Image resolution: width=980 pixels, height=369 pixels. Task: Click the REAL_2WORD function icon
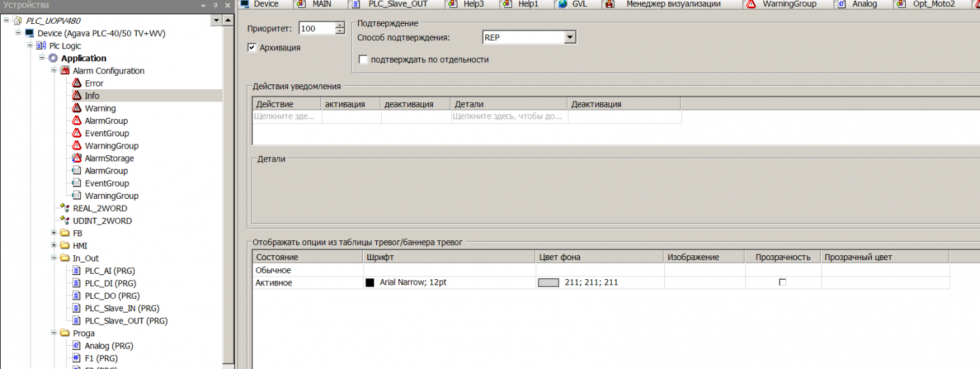point(65,208)
